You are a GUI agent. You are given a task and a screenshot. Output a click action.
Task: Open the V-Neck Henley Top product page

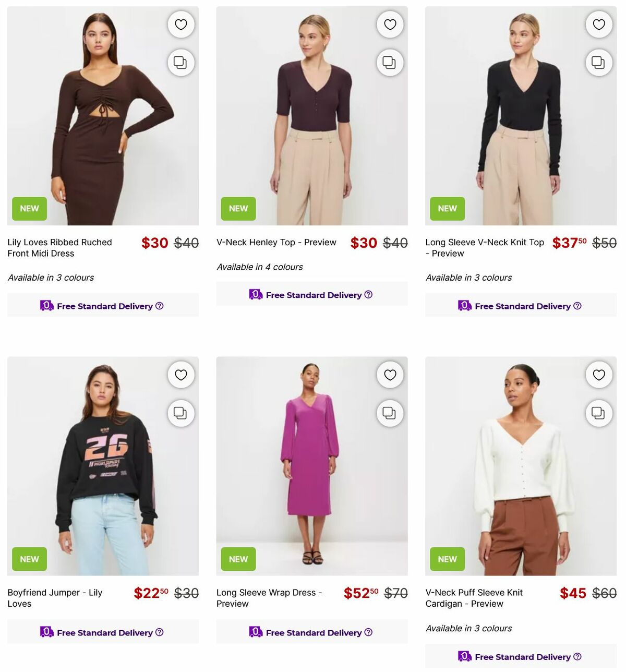tap(276, 242)
